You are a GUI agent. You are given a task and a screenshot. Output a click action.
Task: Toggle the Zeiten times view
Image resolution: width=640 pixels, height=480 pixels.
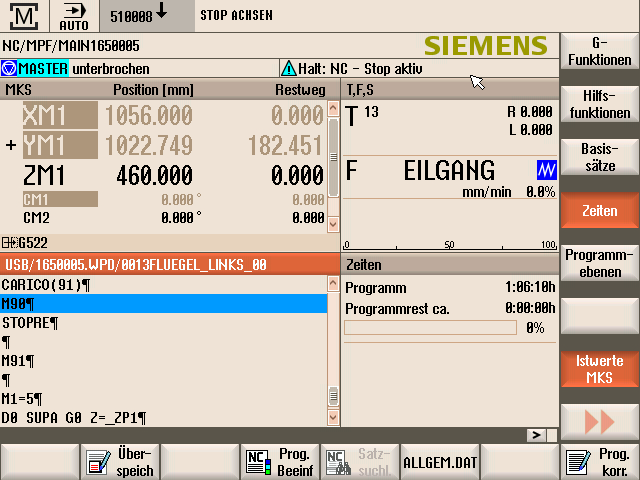599,211
